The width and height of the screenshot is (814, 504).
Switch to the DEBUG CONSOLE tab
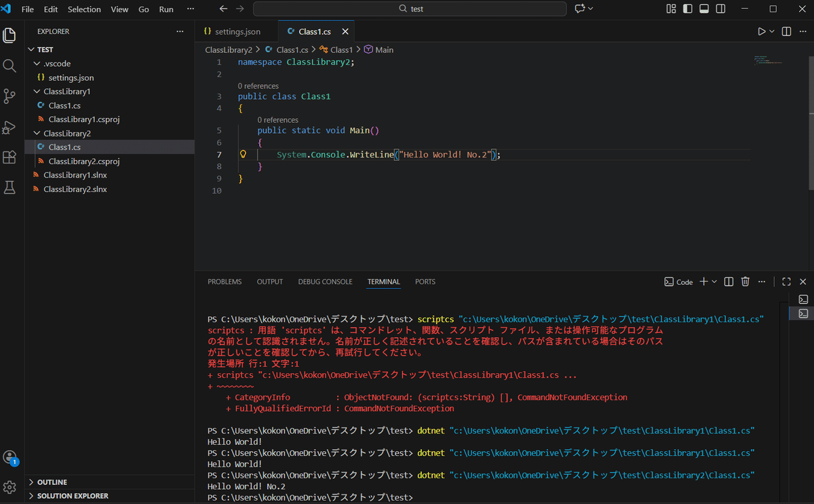(325, 282)
